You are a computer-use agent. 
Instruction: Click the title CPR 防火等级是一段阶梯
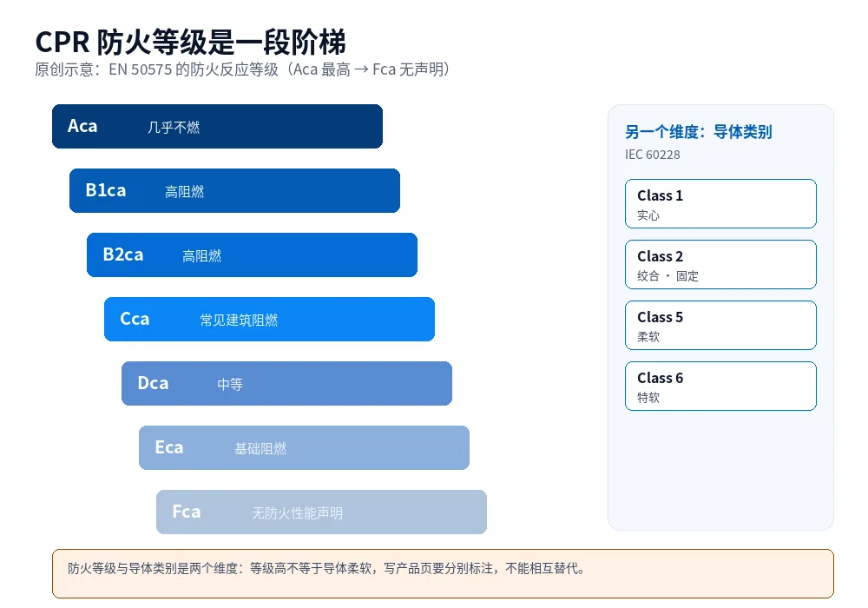point(190,42)
